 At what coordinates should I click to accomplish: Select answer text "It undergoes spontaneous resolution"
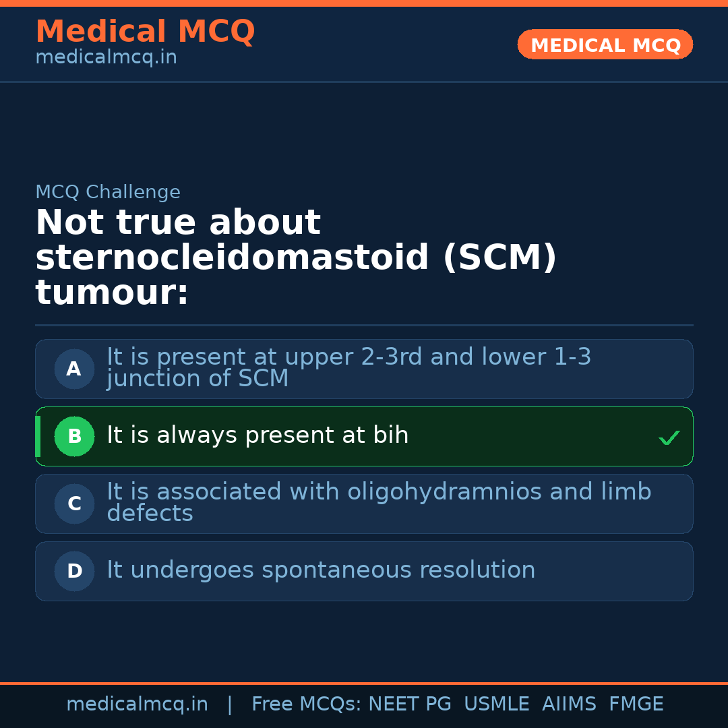pos(321,570)
